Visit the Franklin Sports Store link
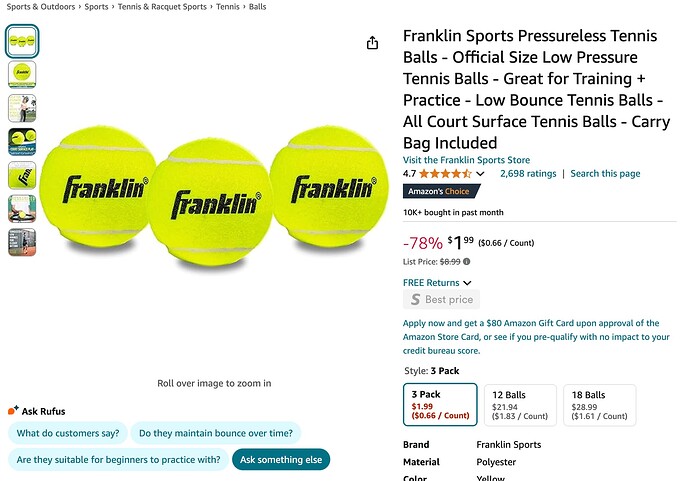Screen dimensions: 690x481 tap(466, 160)
